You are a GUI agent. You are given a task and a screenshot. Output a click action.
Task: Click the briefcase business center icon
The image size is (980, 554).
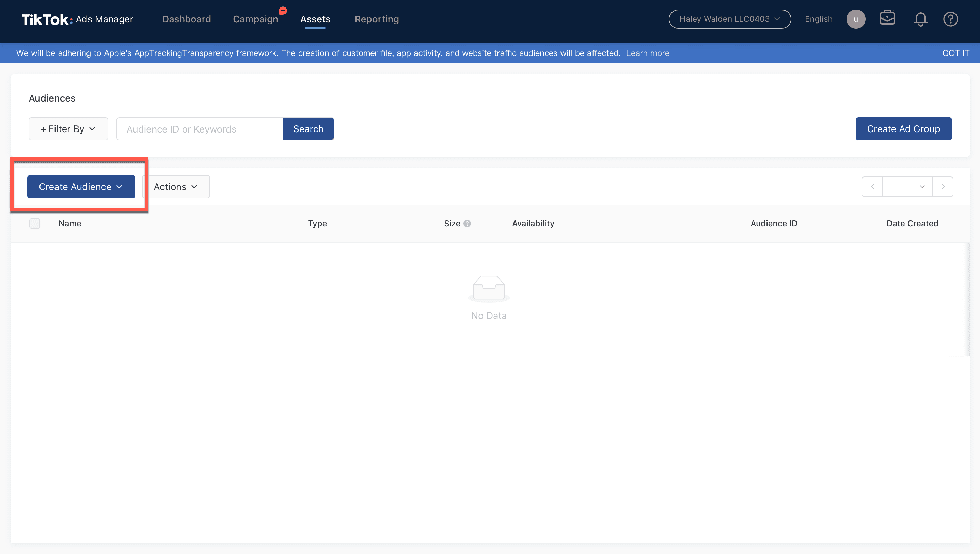tap(887, 18)
